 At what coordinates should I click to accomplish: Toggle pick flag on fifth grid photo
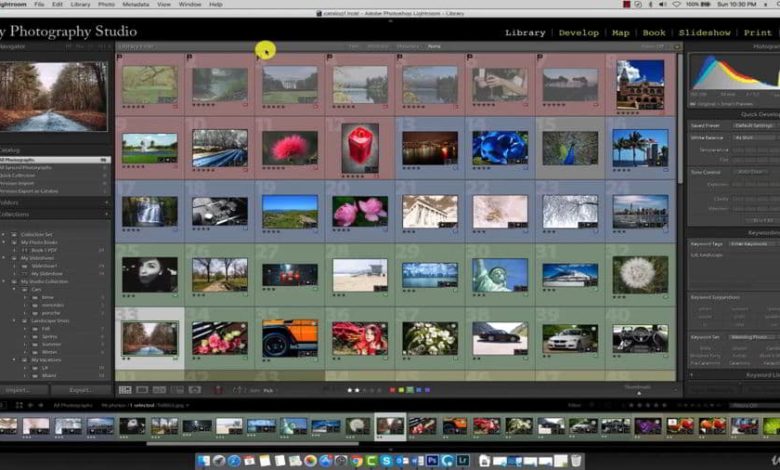(399, 58)
